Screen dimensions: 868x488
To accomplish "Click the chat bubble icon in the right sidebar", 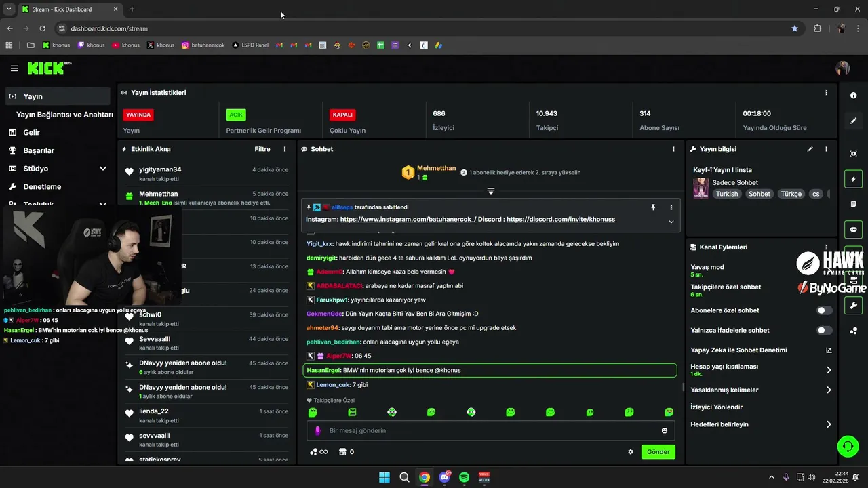I will pyautogui.click(x=853, y=230).
